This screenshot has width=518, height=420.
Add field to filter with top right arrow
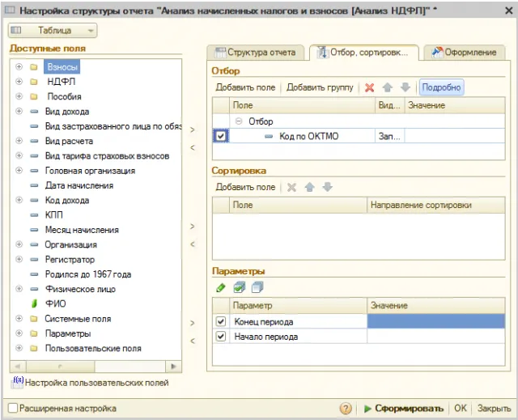click(193, 129)
